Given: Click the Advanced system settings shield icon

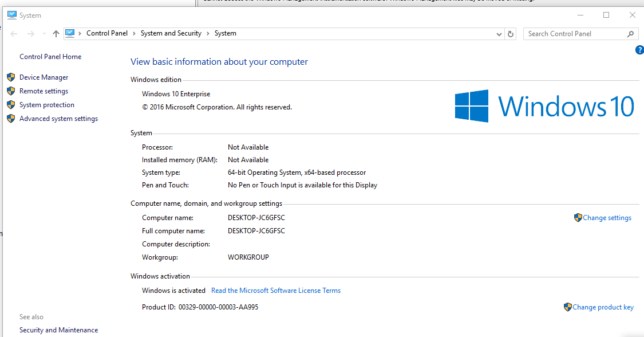Looking at the screenshot, I should pos(10,119).
